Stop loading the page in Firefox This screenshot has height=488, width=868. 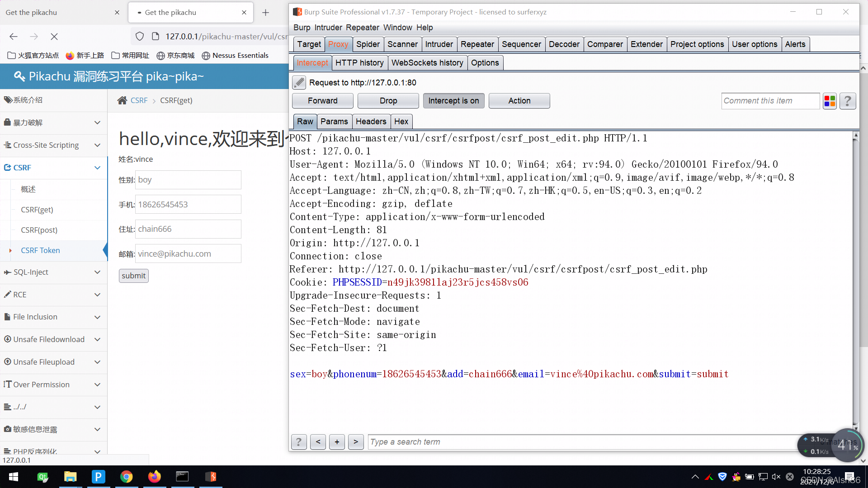point(54,37)
